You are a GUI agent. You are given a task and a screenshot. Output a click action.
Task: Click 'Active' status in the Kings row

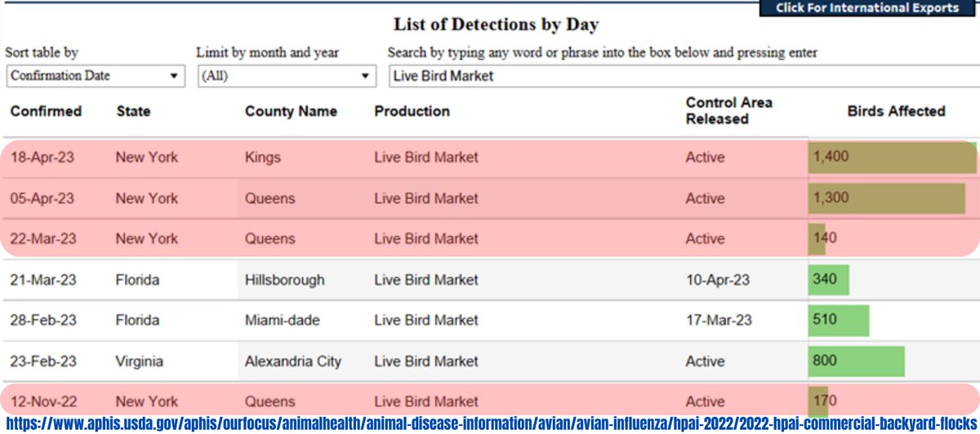[705, 157]
